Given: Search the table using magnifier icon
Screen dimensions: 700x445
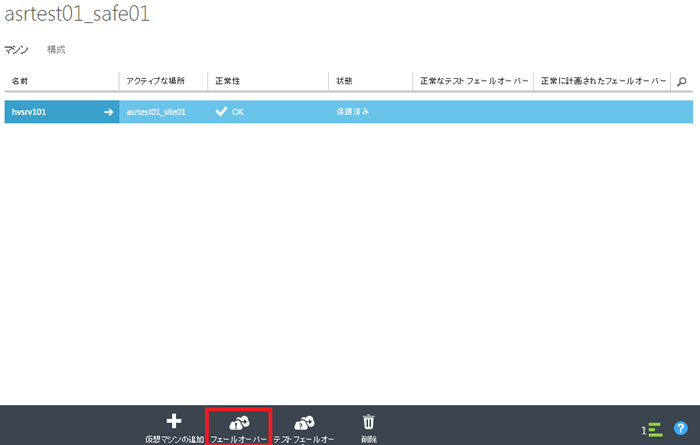Looking at the screenshot, I should [x=682, y=82].
